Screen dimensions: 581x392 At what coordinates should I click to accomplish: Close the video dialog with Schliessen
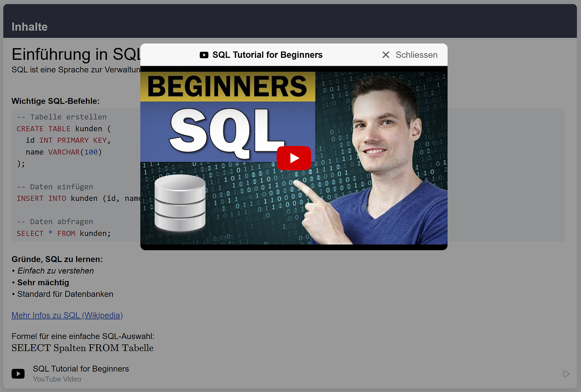[x=410, y=55]
